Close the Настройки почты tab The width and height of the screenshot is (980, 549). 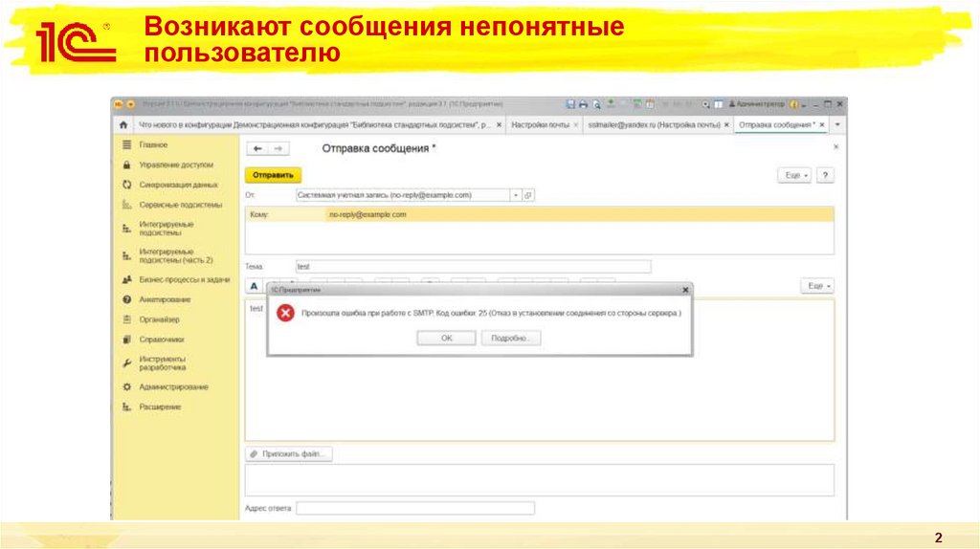pyautogui.click(x=575, y=125)
